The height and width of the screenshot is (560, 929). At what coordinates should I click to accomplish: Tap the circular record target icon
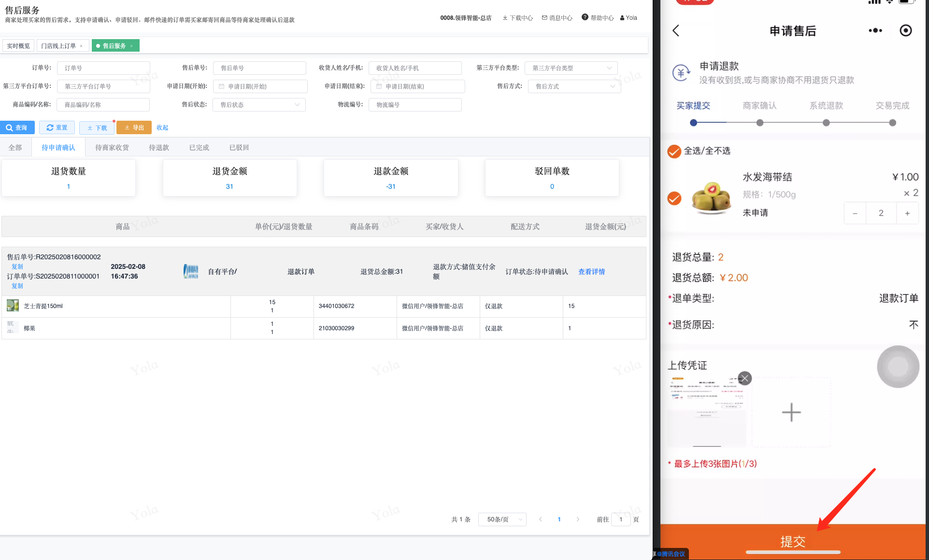tap(905, 30)
